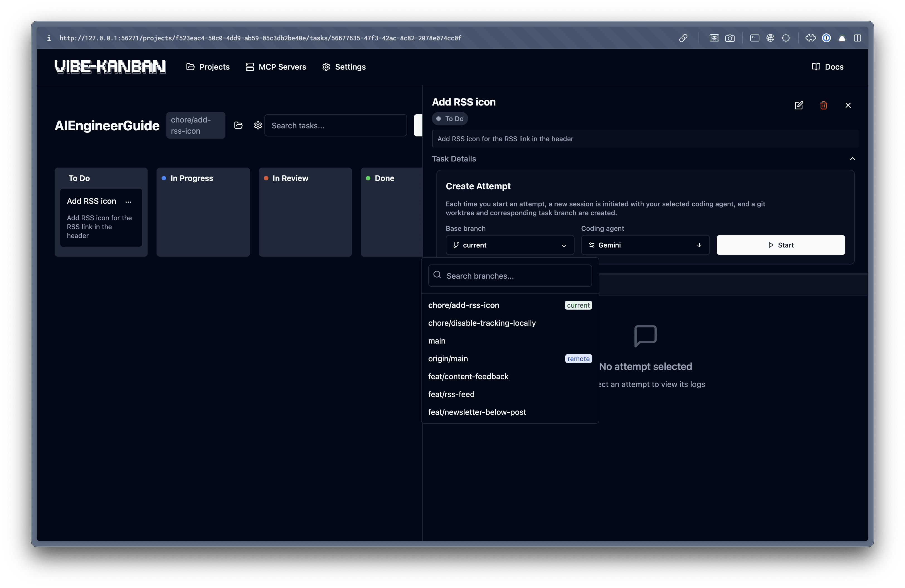Open the Docs link

pyautogui.click(x=828, y=67)
